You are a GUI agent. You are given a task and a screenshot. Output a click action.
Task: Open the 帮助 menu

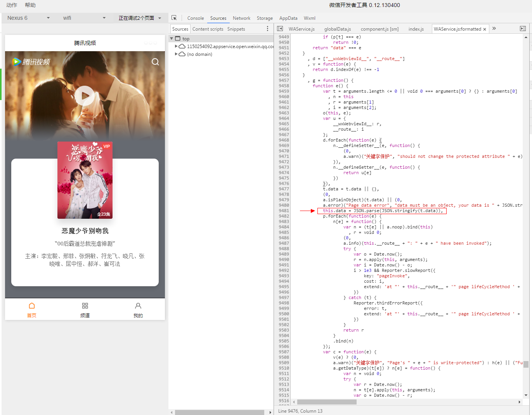(x=30, y=5)
